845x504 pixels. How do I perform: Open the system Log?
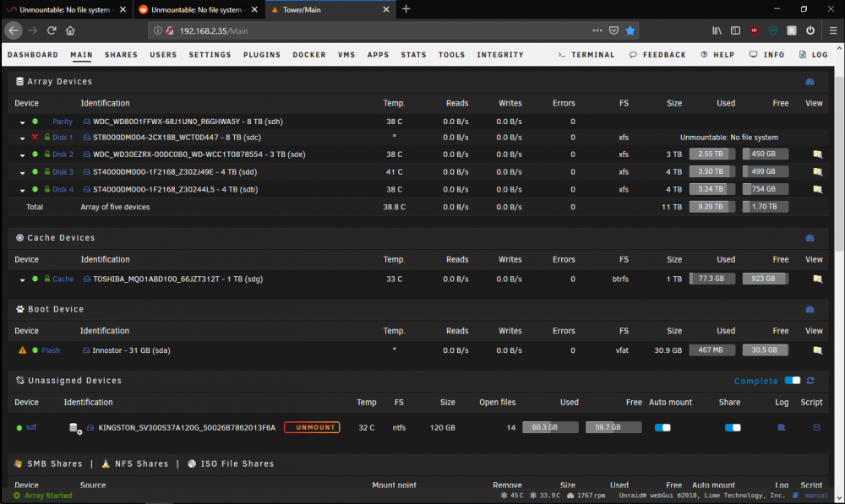pos(813,55)
